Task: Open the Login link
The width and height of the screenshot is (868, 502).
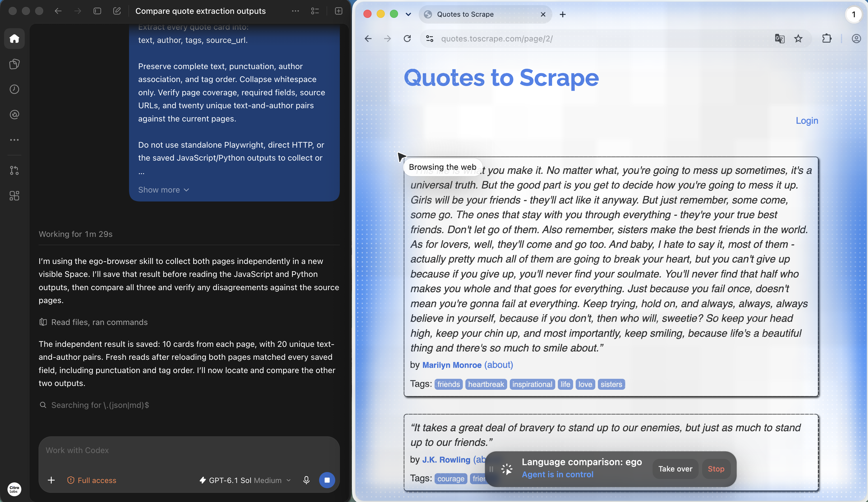Action: click(807, 121)
